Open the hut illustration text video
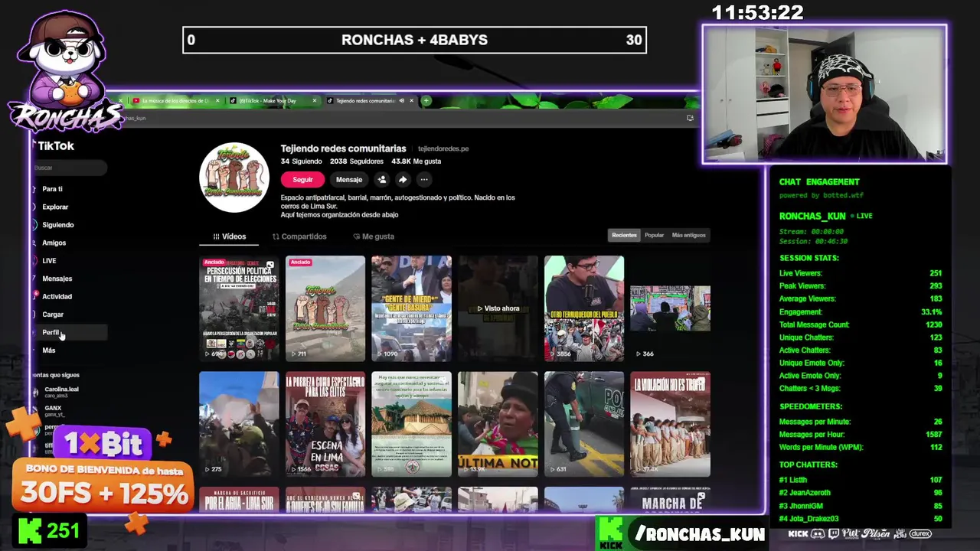980x551 pixels. click(411, 424)
